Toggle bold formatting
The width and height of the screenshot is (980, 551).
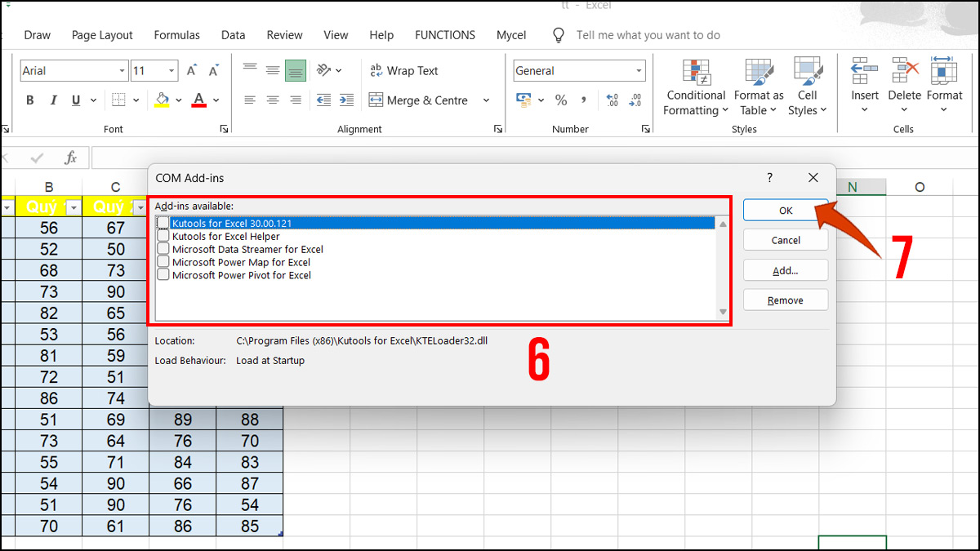[x=29, y=100]
